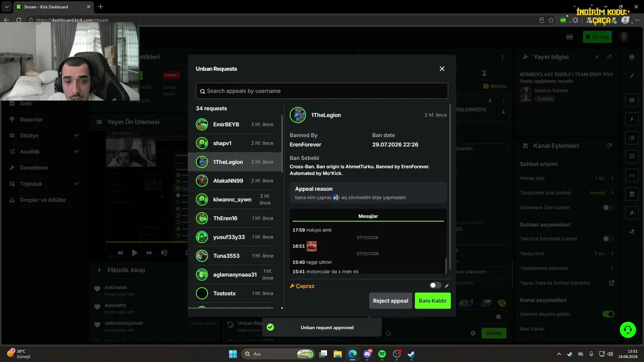
Task: Open Başarılar in the dashboard sidebar
Action: click(31, 119)
